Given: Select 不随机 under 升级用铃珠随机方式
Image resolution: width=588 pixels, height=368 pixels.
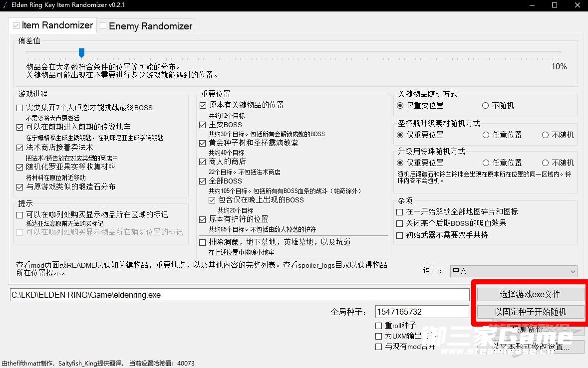Looking at the screenshot, I should pyautogui.click(x=545, y=163).
